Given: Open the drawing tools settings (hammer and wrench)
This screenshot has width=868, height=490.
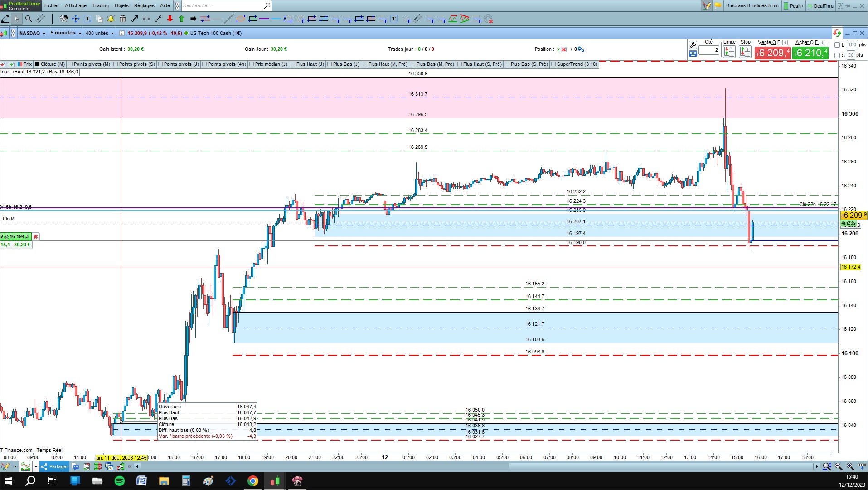Looking at the screenshot, I should click(64, 19).
